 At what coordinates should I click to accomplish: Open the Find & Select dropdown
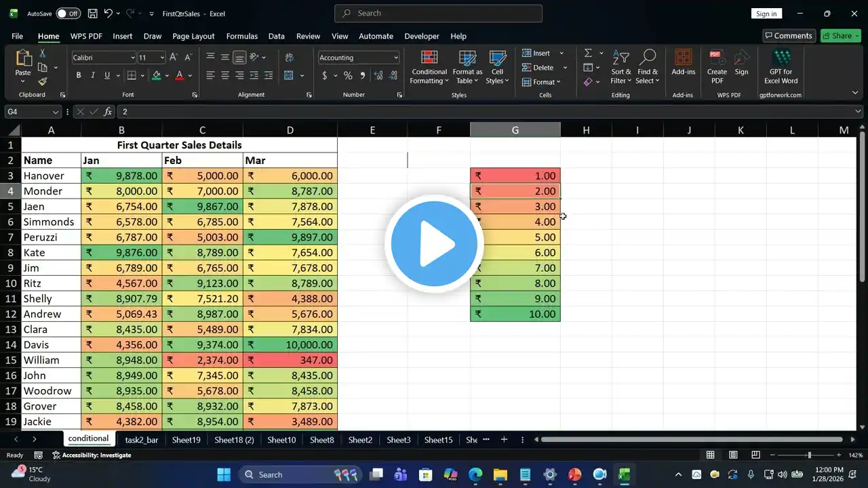648,66
